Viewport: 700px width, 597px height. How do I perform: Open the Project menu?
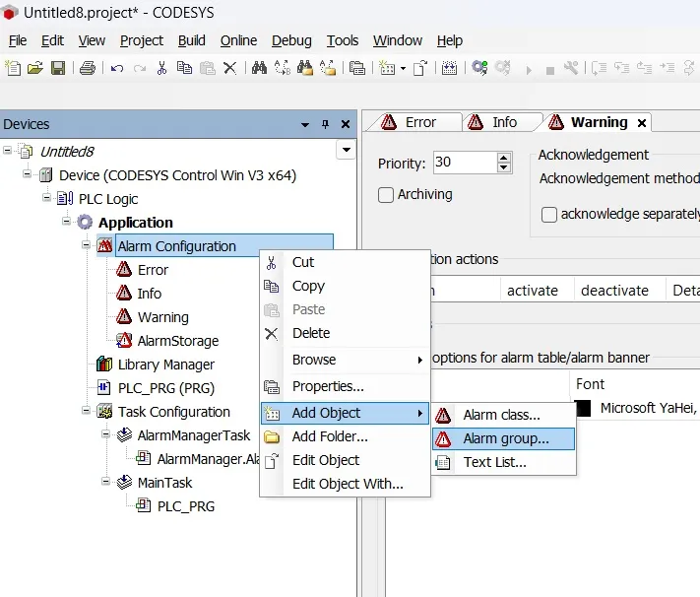pyautogui.click(x=142, y=40)
